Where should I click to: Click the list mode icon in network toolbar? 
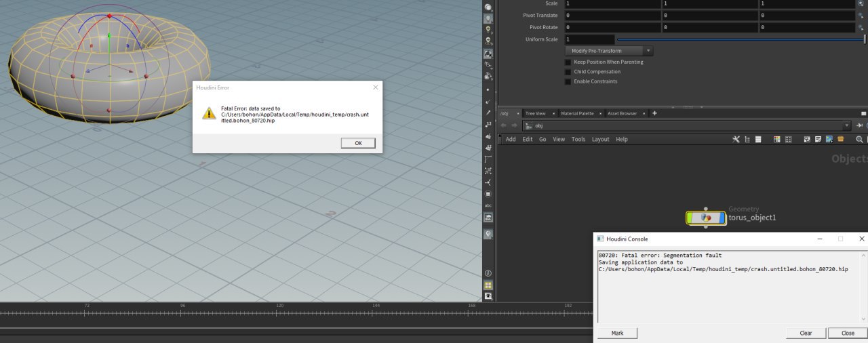758,139
